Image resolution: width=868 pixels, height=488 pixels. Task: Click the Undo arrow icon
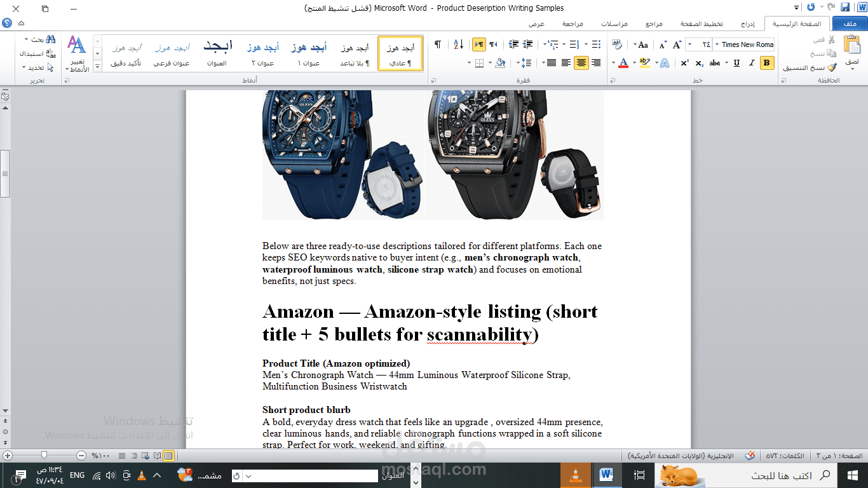tap(831, 8)
